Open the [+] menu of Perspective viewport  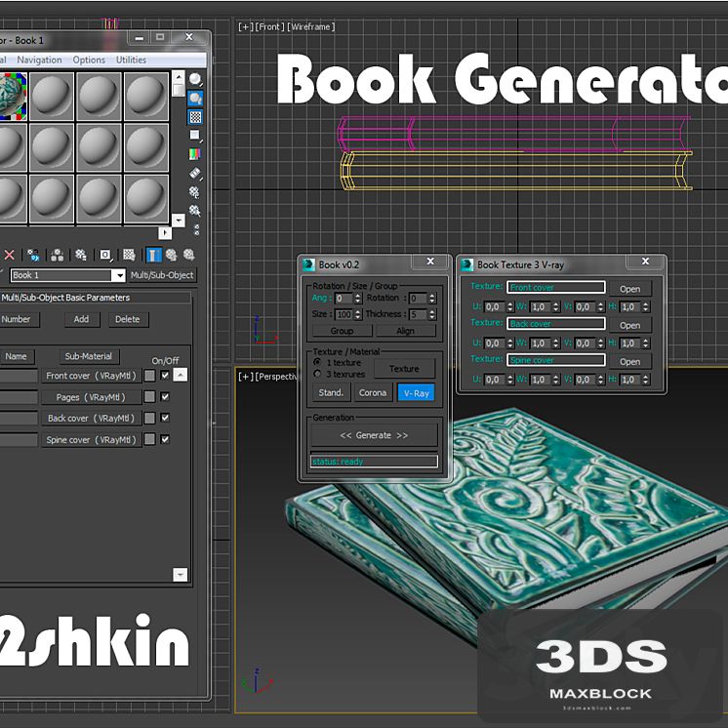[245, 376]
